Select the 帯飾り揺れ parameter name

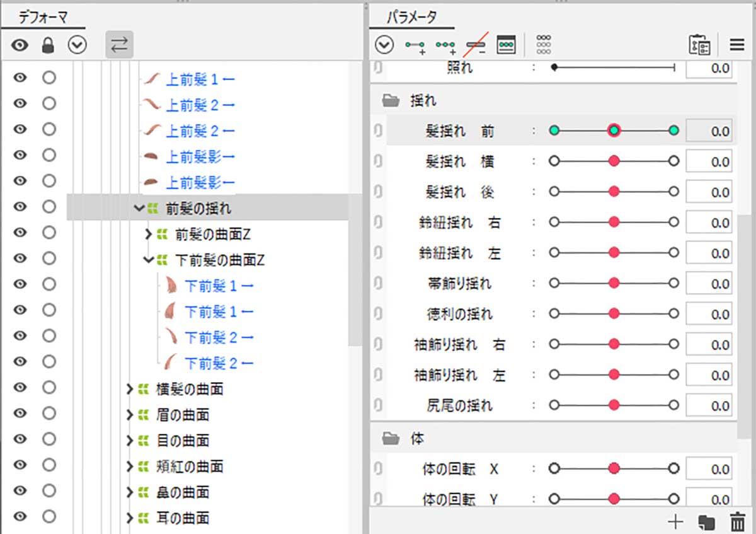[460, 284]
